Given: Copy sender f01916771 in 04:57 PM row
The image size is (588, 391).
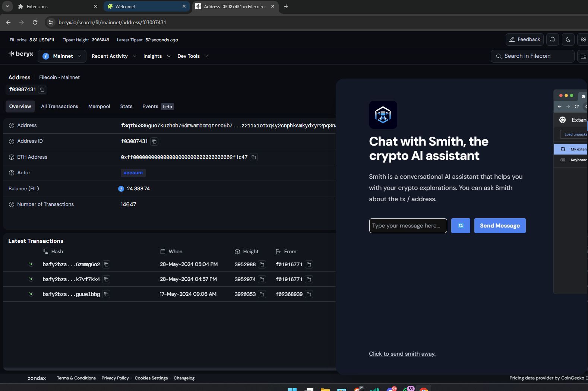Looking at the screenshot, I should pyautogui.click(x=309, y=279).
